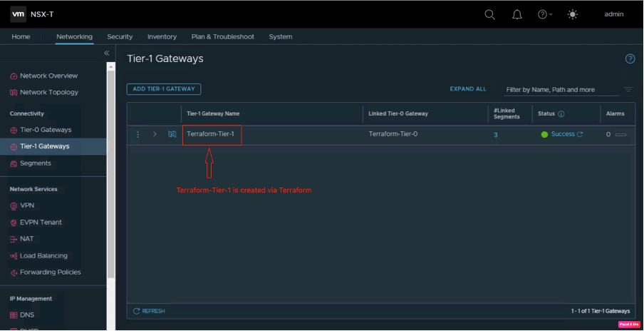
Task: Open the three-dot actions menu for Terraform-Tier-1
Action: (138, 134)
